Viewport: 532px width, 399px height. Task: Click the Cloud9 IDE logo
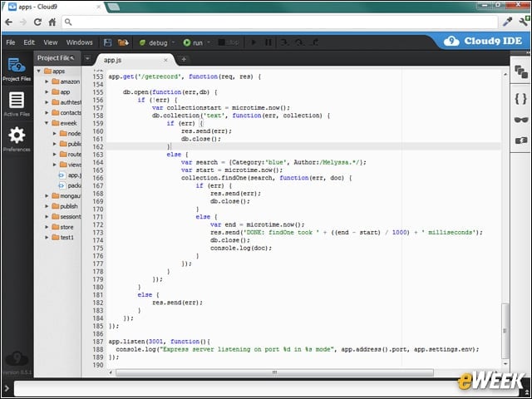tap(483, 41)
